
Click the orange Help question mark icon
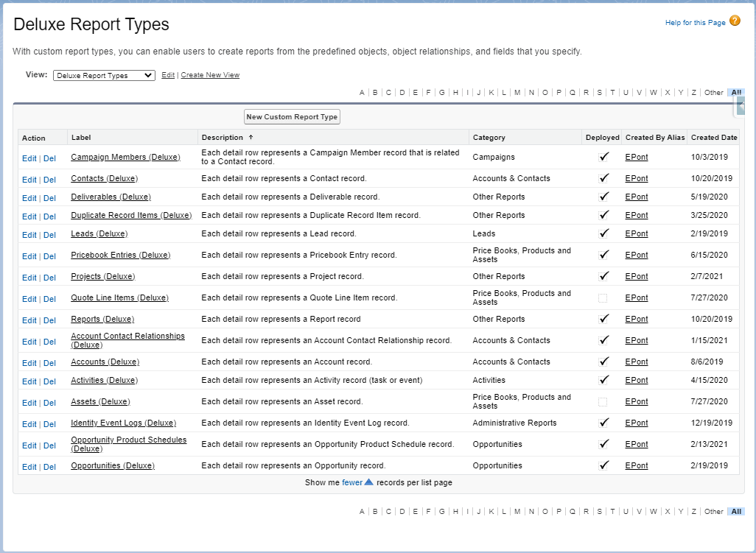(x=734, y=22)
